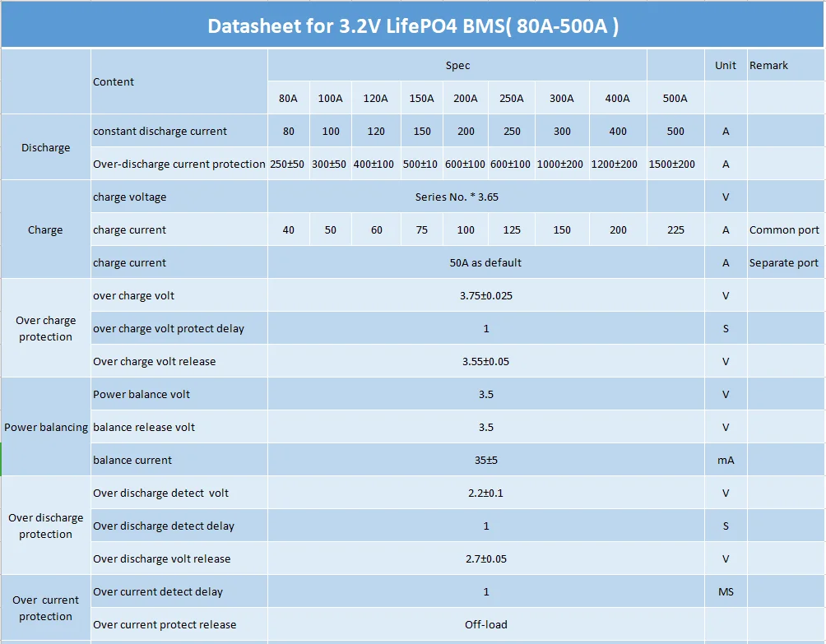Viewport: 826px width, 644px height.
Task: Select the 250±50 over-discharge value cell
Action: click(288, 164)
